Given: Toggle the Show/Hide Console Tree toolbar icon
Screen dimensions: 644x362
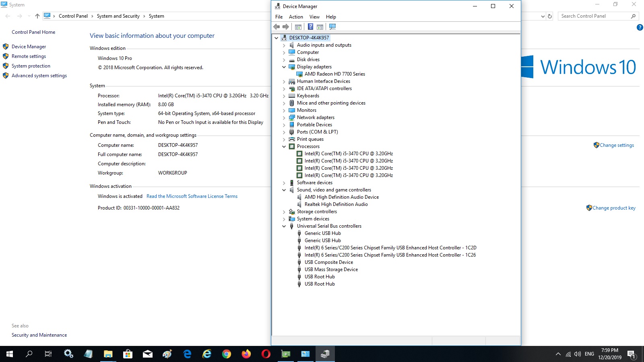Looking at the screenshot, I should point(298,27).
